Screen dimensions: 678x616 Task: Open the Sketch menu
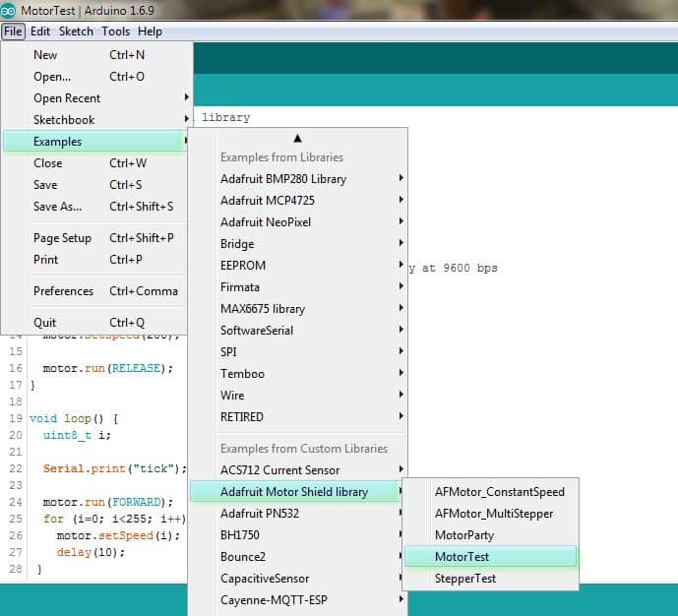click(x=76, y=31)
